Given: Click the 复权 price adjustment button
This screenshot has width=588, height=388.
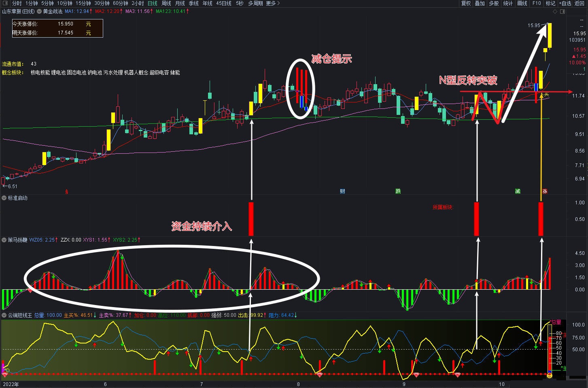Looking at the screenshot, I should (466, 3).
